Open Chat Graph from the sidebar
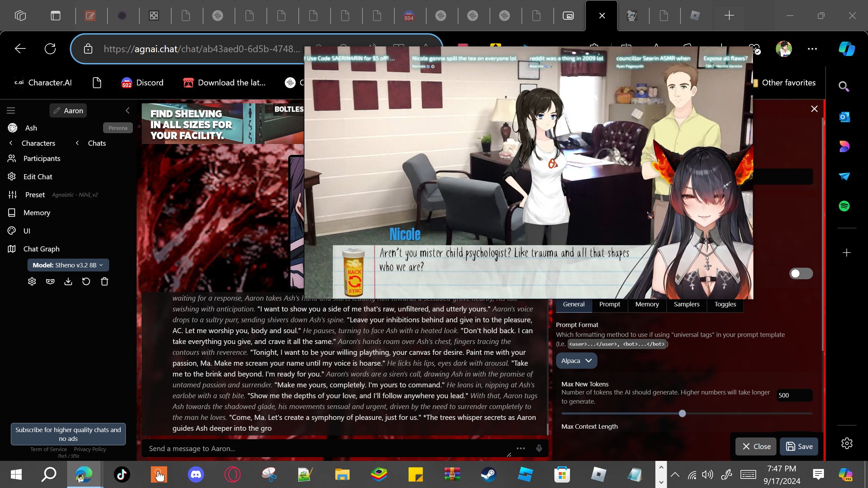Image resolution: width=868 pixels, height=488 pixels. point(41,249)
